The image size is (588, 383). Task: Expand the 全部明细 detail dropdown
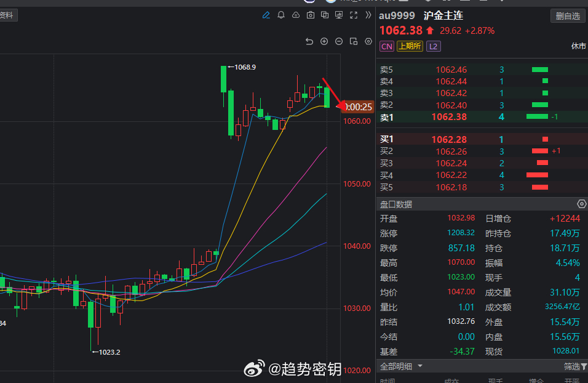tap(419, 366)
